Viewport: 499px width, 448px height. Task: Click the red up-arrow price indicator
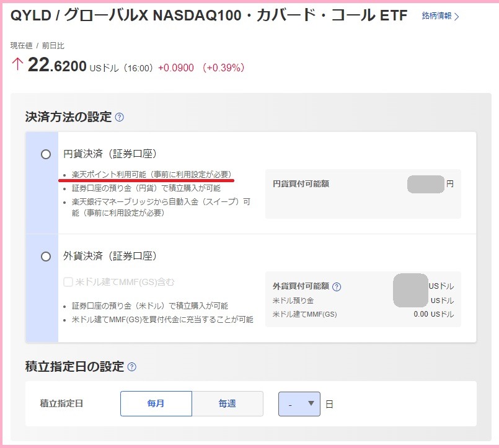tap(17, 64)
